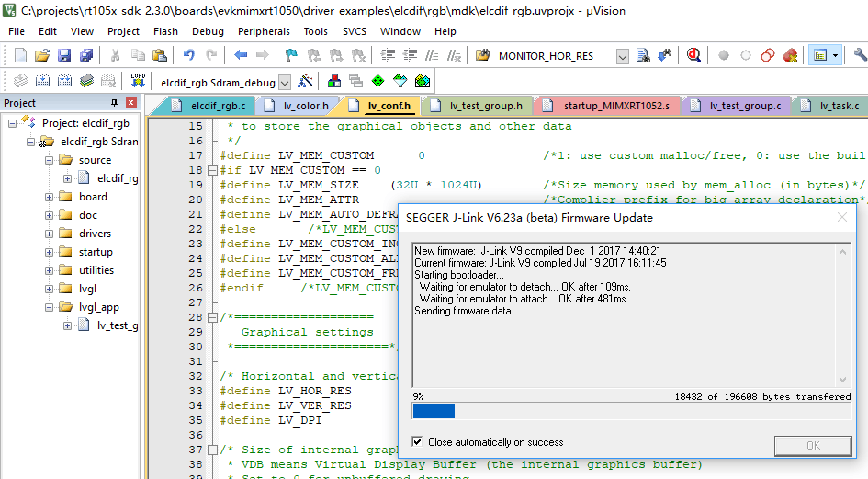
Task: Click the OK button in firmware dialog
Action: coord(813,446)
